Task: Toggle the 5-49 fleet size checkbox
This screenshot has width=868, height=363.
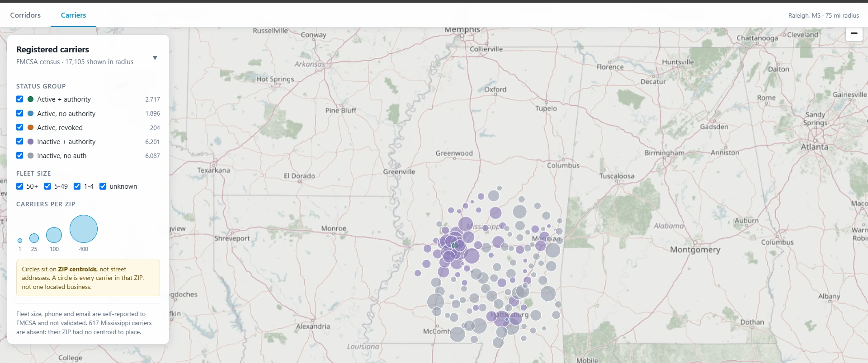Action: point(47,186)
